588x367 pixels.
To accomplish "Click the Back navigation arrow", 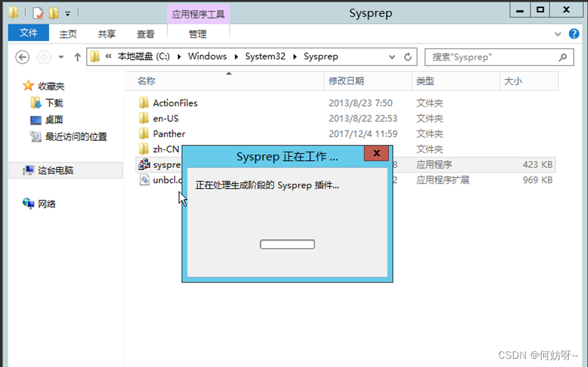I will pos(22,57).
